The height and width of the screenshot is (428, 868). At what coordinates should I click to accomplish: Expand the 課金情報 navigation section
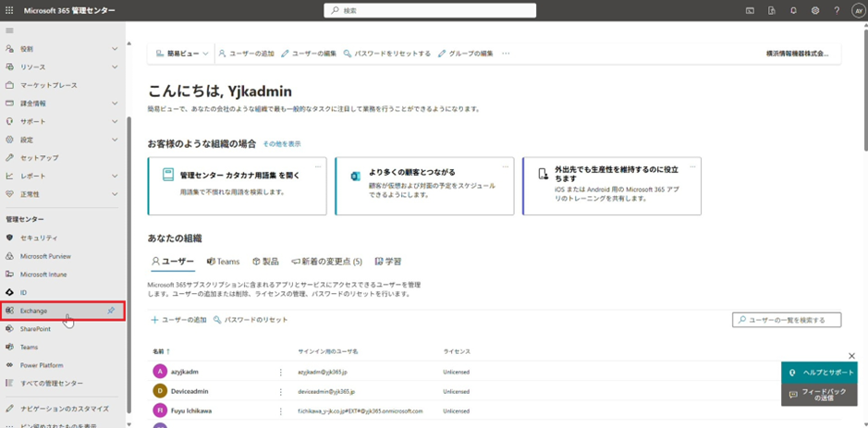point(115,104)
